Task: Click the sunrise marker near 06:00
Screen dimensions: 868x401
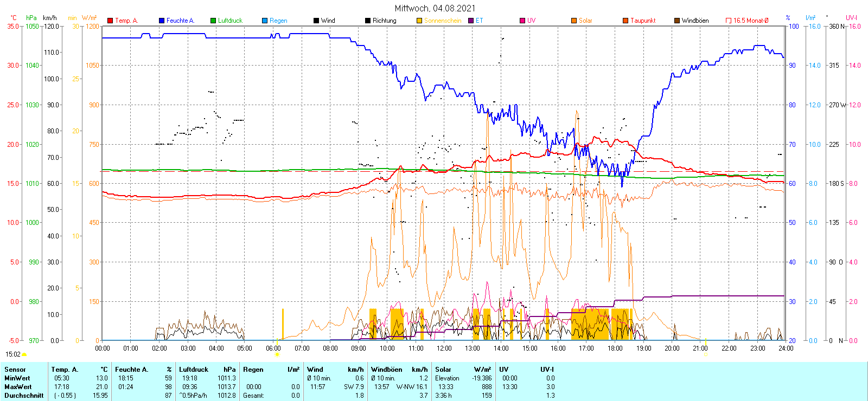Action: [x=277, y=354]
